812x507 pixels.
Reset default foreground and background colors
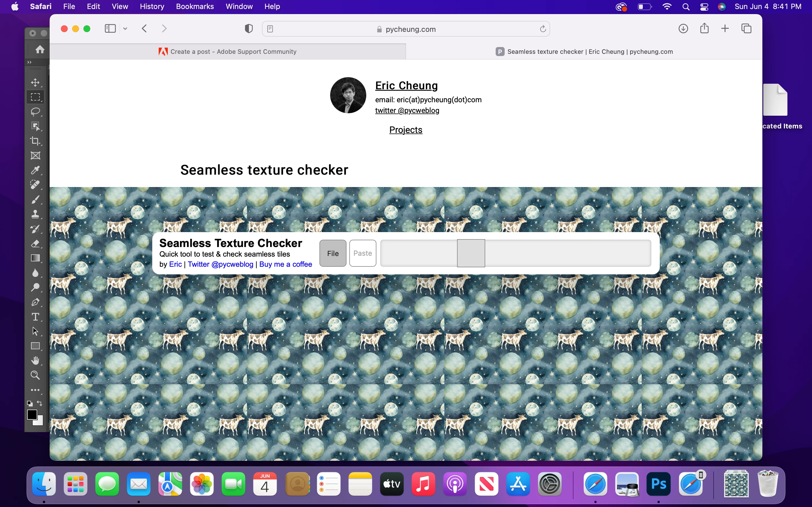pyautogui.click(x=30, y=403)
